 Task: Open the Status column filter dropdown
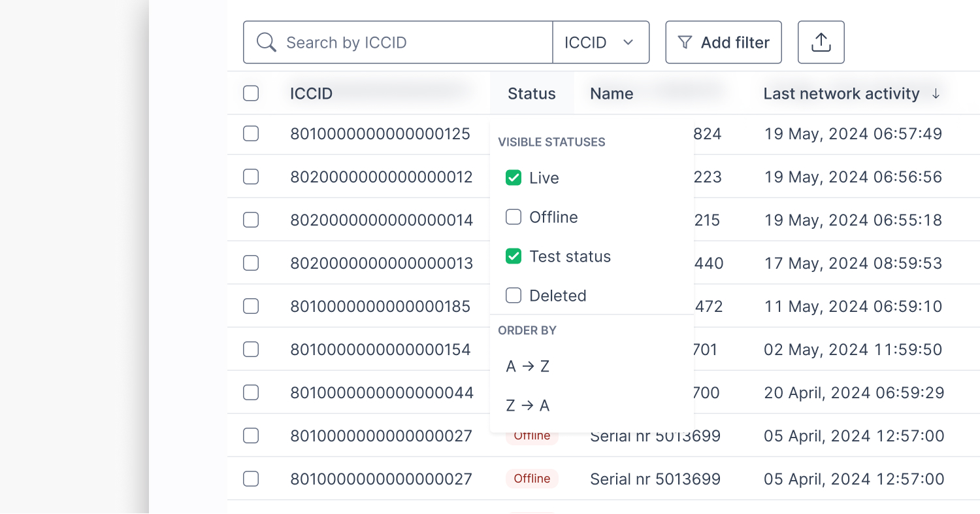(531, 93)
